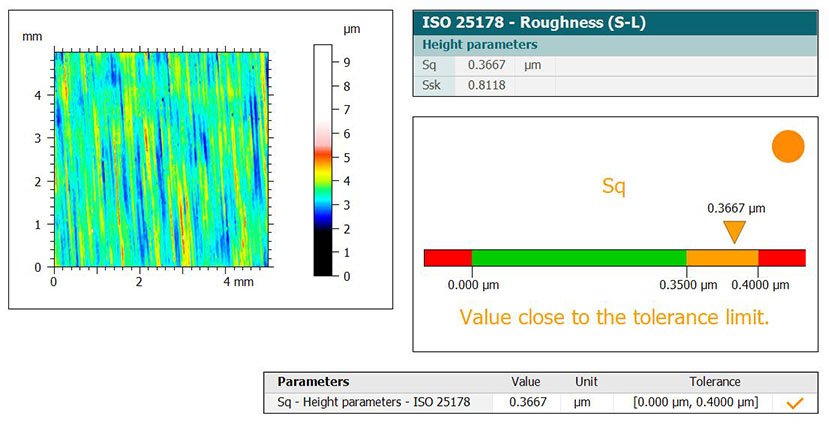Click the Sq value 0.3667 in height table

(x=486, y=66)
